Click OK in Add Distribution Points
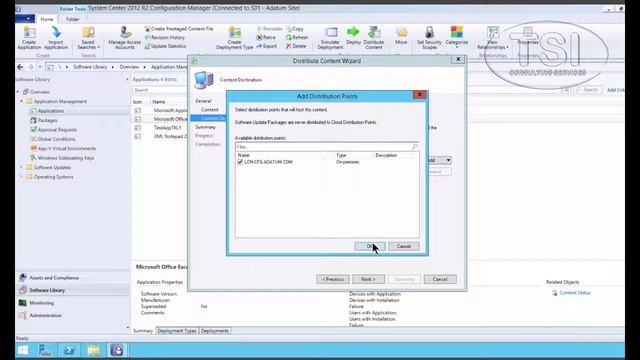 point(369,246)
